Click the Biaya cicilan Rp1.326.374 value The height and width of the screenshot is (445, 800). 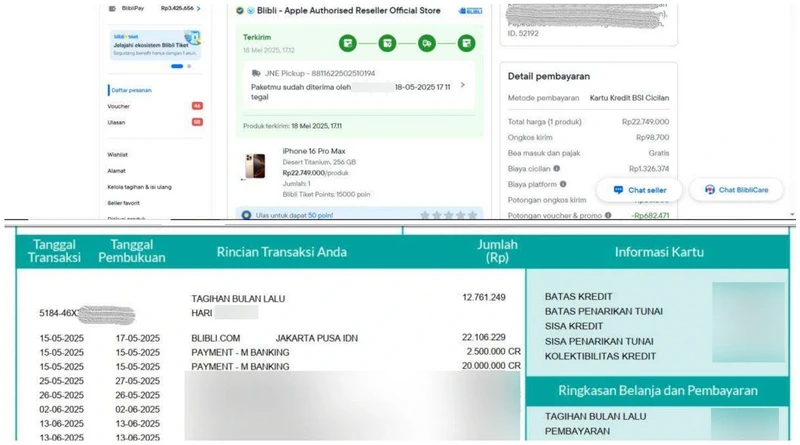click(649, 168)
